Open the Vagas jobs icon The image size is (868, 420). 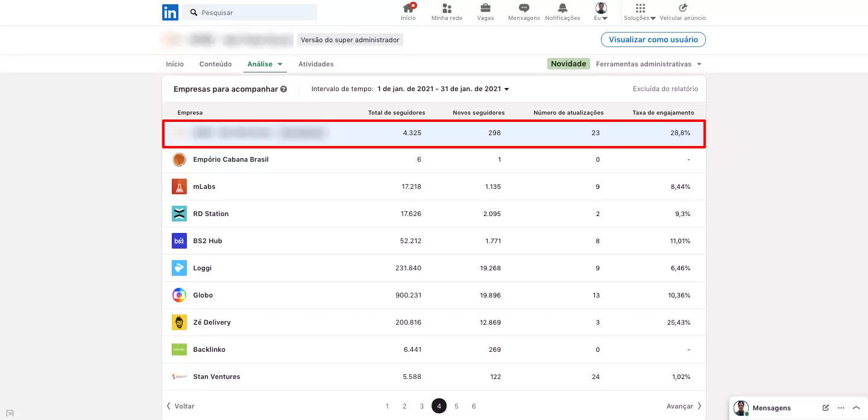[485, 9]
